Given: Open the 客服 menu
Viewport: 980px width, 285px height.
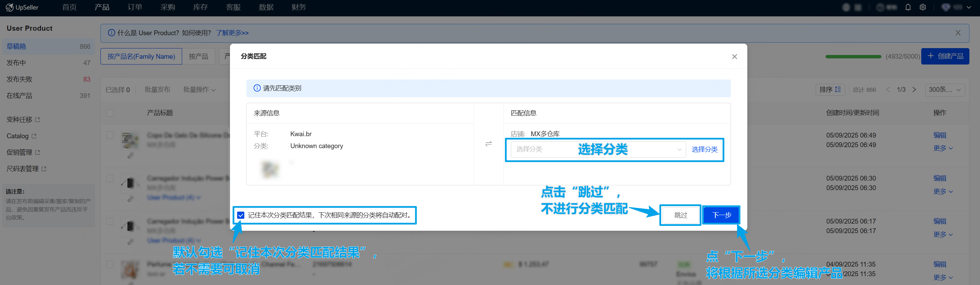Looking at the screenshot, I should point(233,7).
